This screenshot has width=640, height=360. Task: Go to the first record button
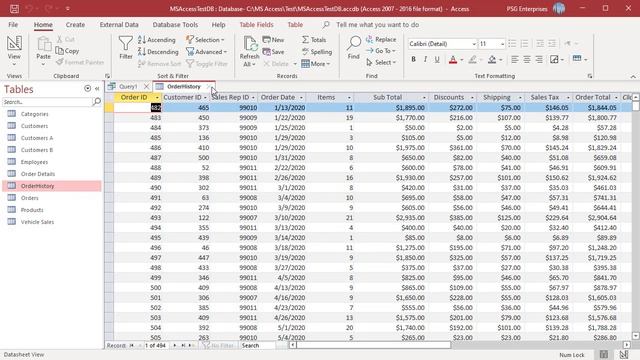click(x=132, y=345)
